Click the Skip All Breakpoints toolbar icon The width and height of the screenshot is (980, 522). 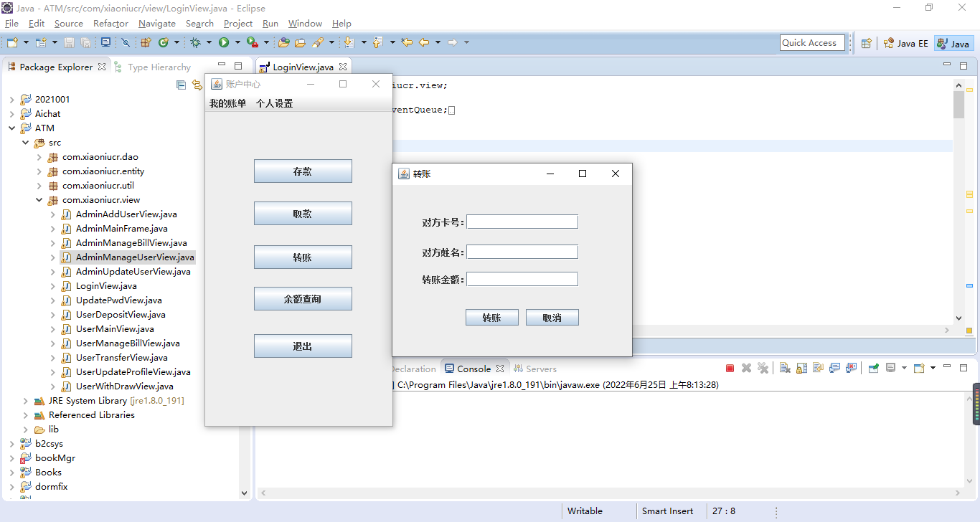pyautogui.click(x=126, y=42)
